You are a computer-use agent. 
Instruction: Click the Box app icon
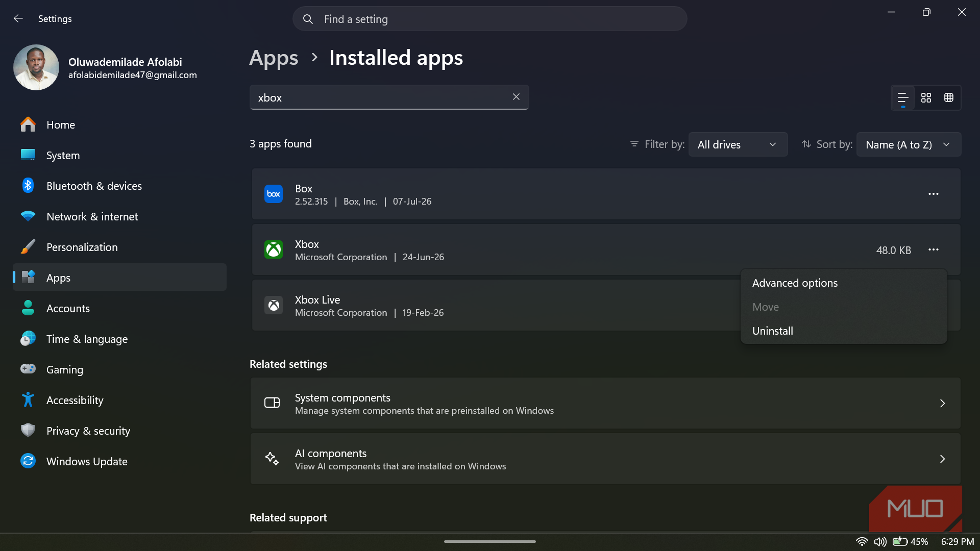[274, 194]
